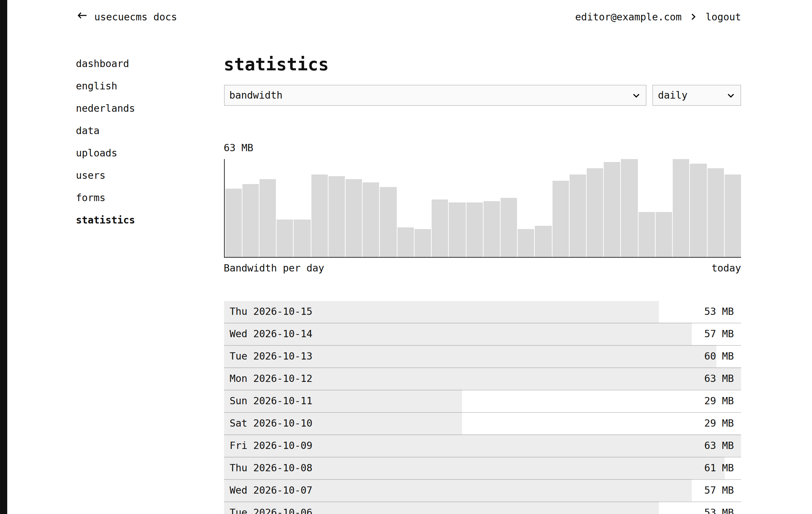Open the daily period dropdown
The height and width of the screenshot is (514, 812).
tap(696, 95)
